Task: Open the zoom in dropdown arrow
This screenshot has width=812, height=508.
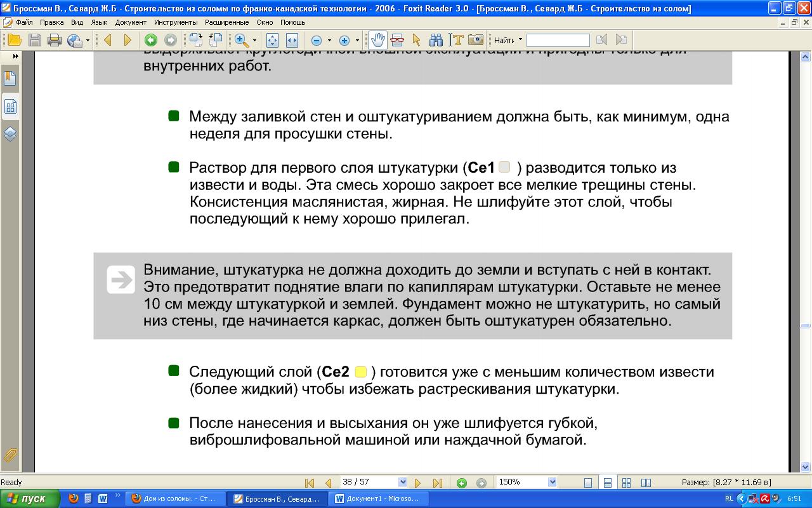Action: (357, 41)
